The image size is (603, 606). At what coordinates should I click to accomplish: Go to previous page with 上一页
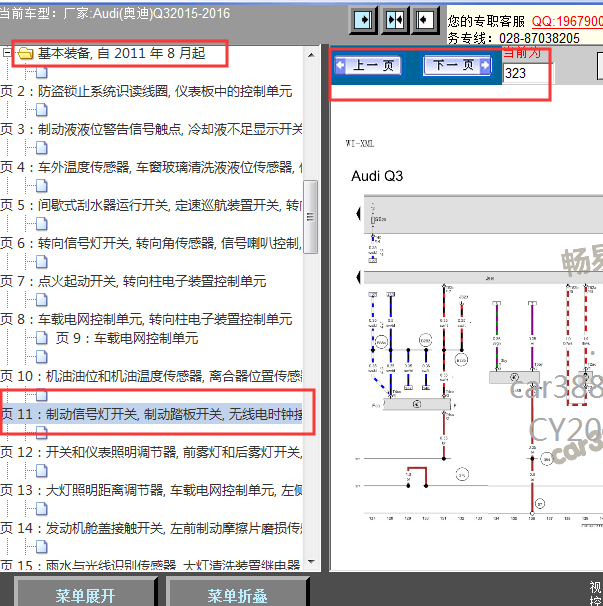click(368, 65)
